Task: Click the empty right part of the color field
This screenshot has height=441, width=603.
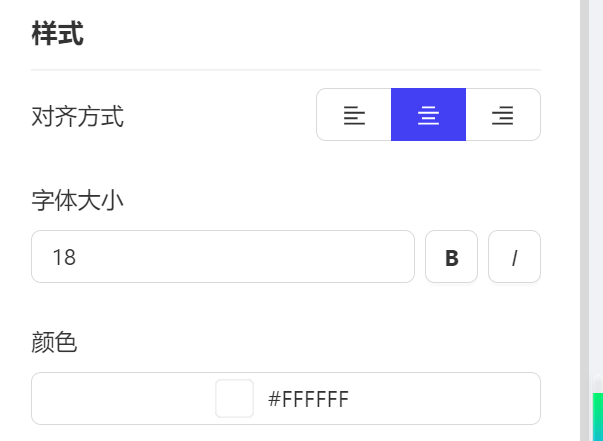Action: tap(444, 398)
